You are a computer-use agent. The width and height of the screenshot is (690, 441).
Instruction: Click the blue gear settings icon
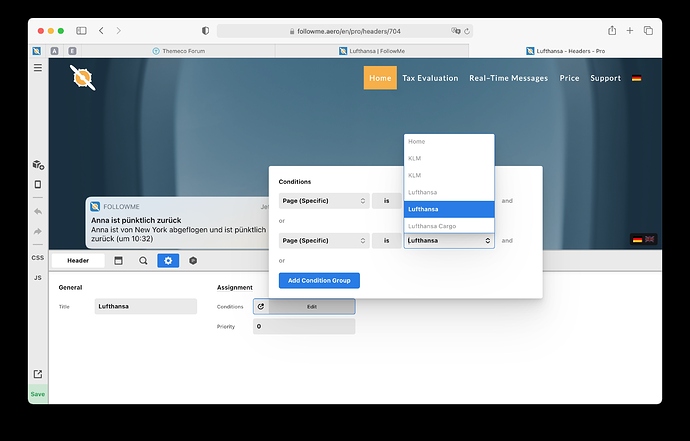point(168,261)
